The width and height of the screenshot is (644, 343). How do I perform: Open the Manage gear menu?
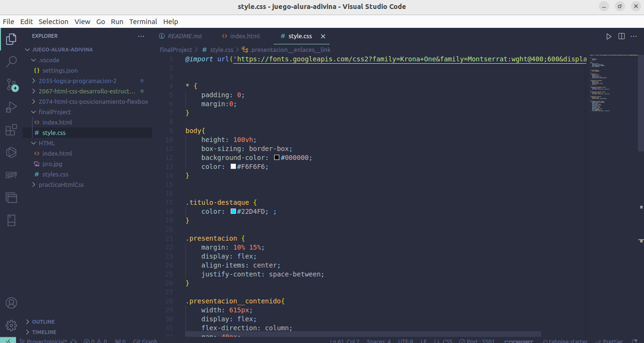click(11, 326)
